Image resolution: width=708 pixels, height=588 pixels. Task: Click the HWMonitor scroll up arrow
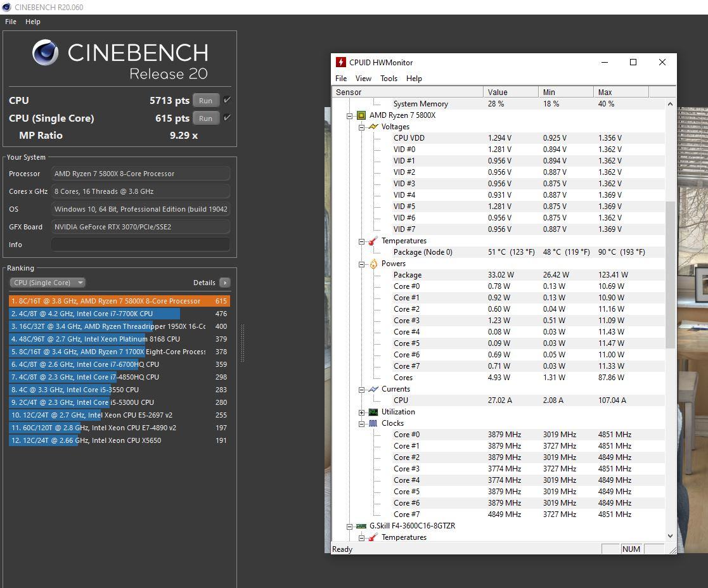click(x=670, y=105)
